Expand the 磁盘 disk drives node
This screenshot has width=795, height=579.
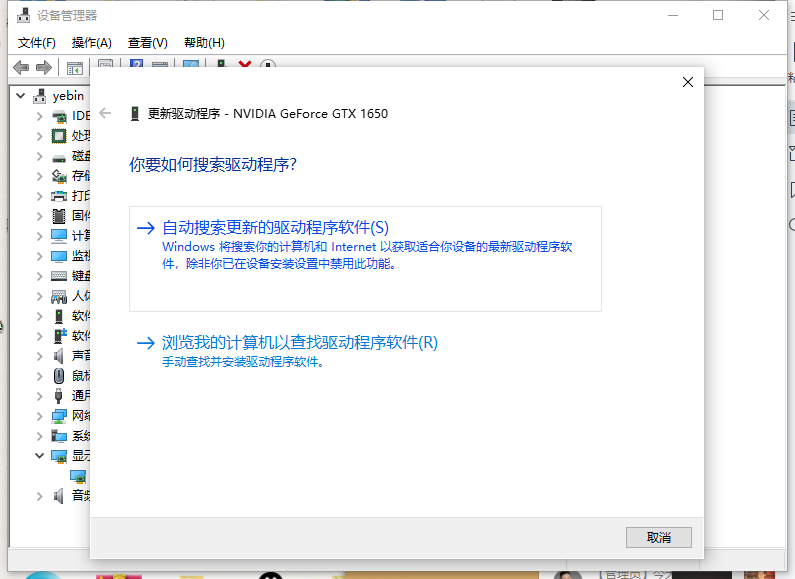40,156
